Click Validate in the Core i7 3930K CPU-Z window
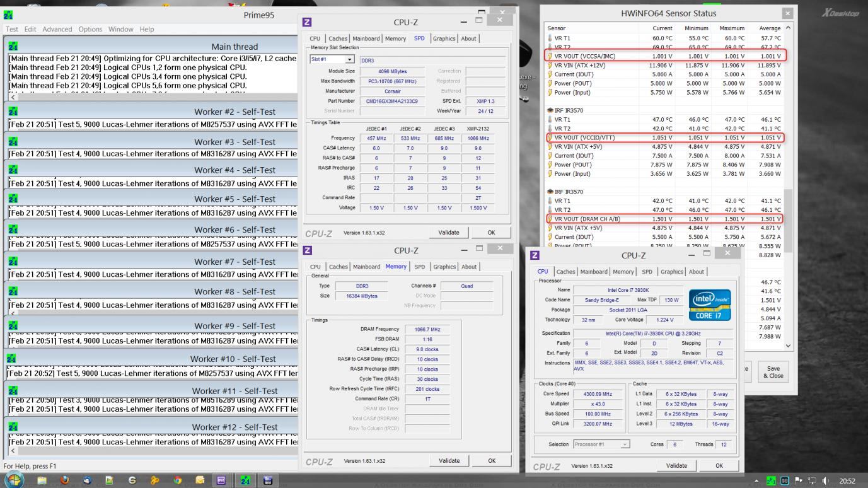The height and width of the screenshot is (488, 868). click(677, 466)
